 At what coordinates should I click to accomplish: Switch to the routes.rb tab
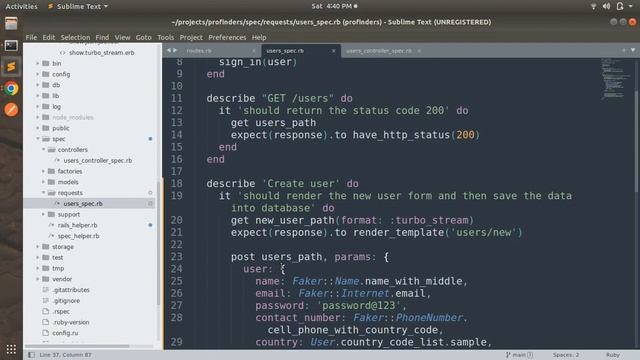[199, 51]
